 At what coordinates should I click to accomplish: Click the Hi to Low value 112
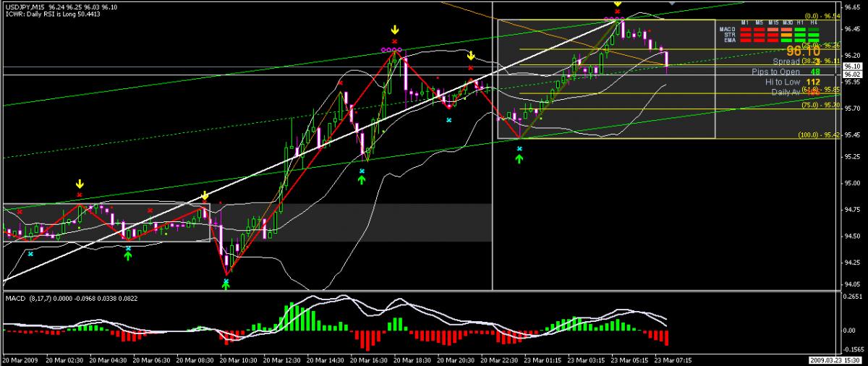coord(813,82)
